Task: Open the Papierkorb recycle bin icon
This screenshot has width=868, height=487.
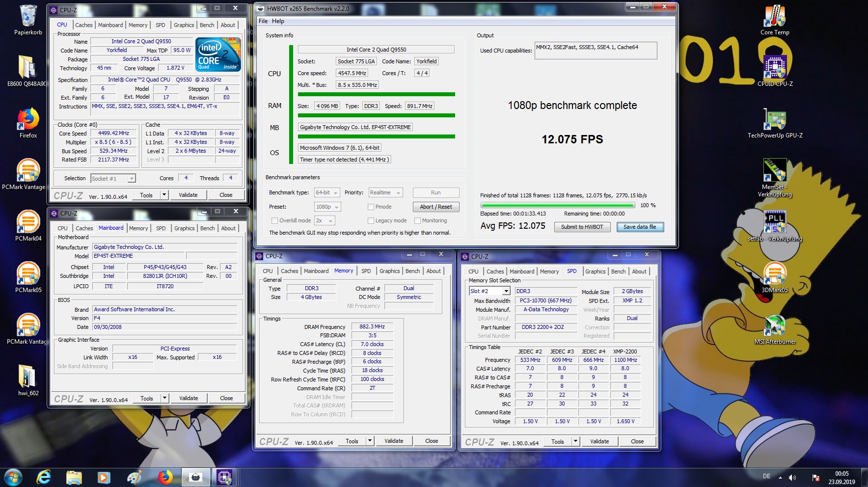Action: click(28, 20)
